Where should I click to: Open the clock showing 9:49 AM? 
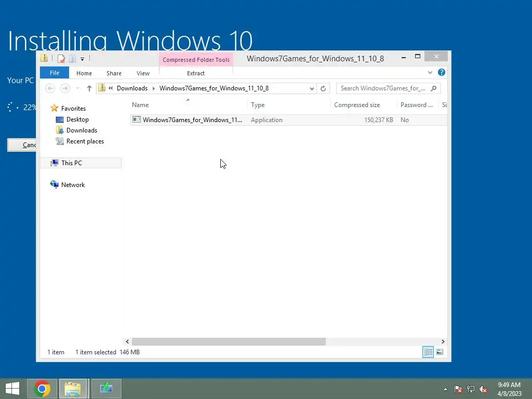tap(509, 389)
